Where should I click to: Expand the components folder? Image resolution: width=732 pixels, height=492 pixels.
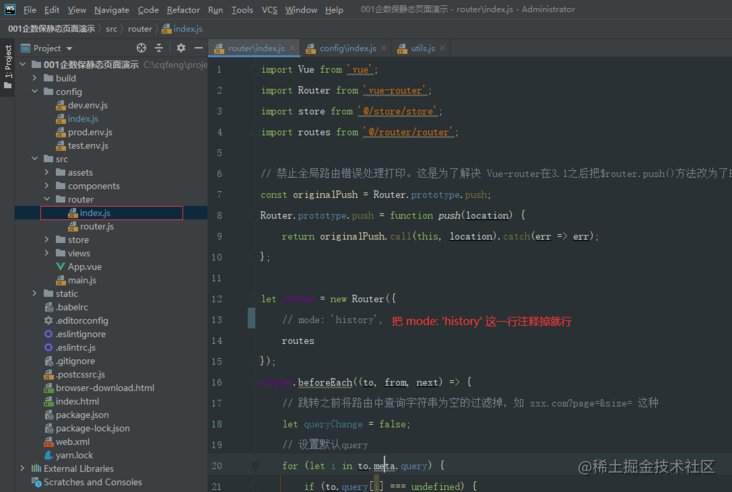pos(47,186)
